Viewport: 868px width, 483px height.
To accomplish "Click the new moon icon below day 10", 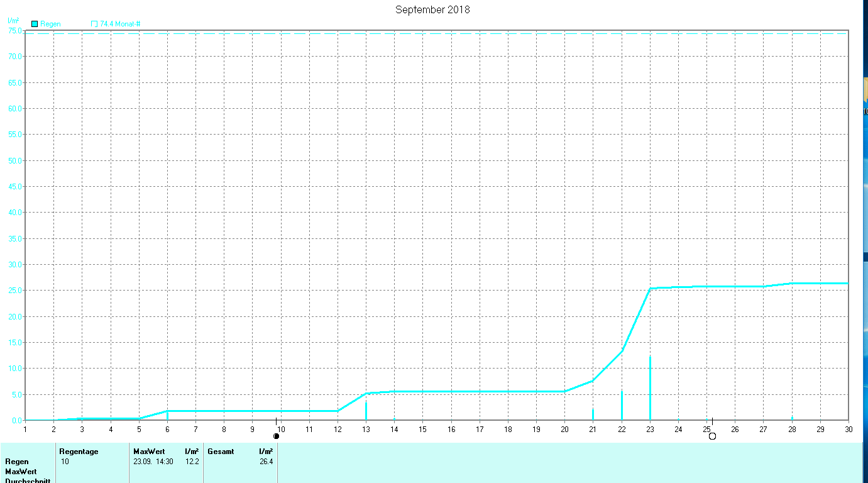I will point(276,436).
